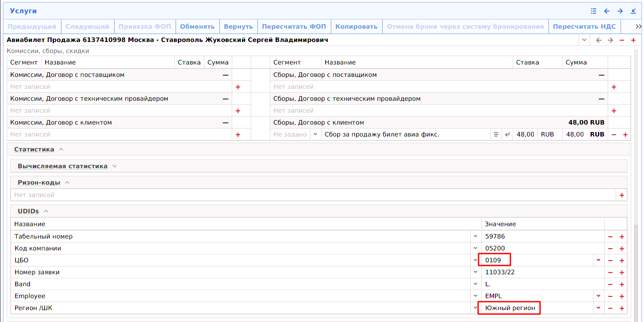Open the list view icon in Услуги header
Image resolution: width=644 pixels, height=322 pixels.
click(594, 11)
